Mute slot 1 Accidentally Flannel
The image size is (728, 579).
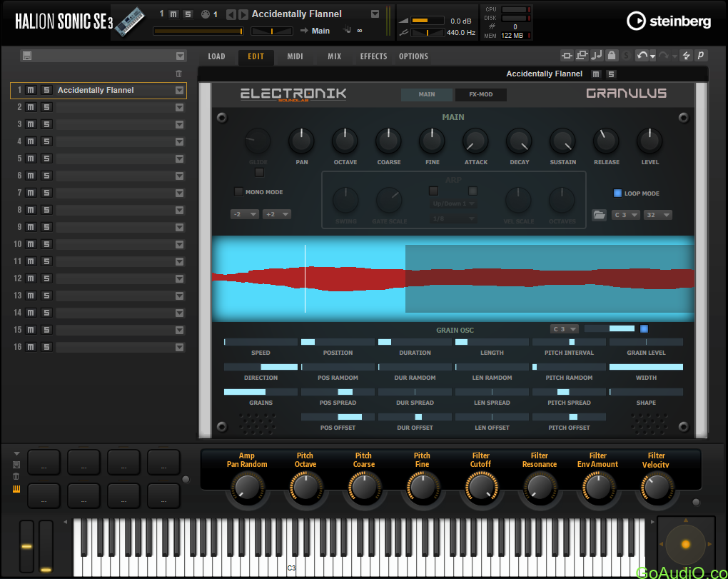point(31,90)
